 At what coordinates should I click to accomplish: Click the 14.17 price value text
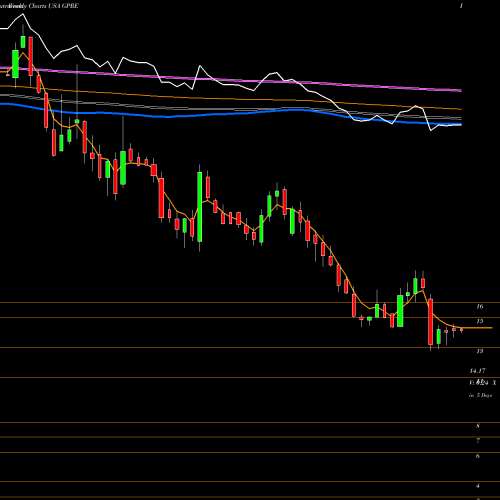[x=478, y=371]
